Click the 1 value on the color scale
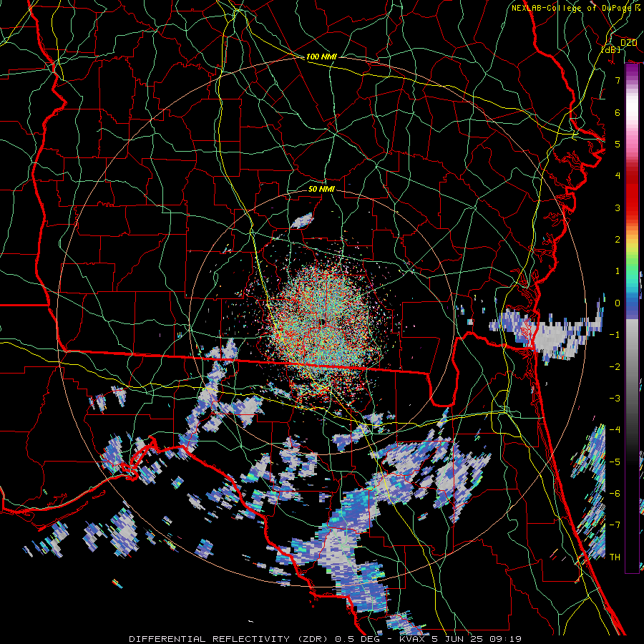This screenshot has height=644, width=644. tap(618, 271)
